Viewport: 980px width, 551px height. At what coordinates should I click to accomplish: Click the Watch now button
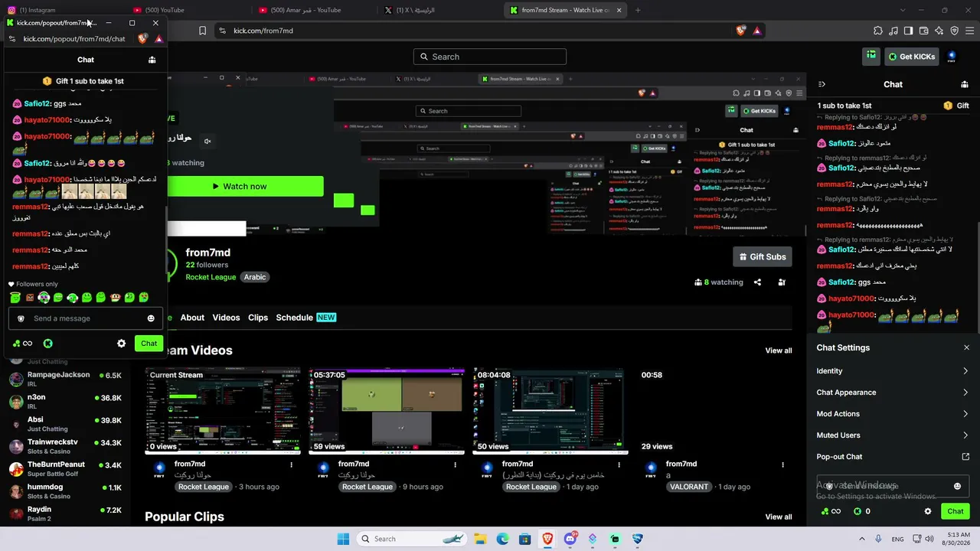pos(245,186)
